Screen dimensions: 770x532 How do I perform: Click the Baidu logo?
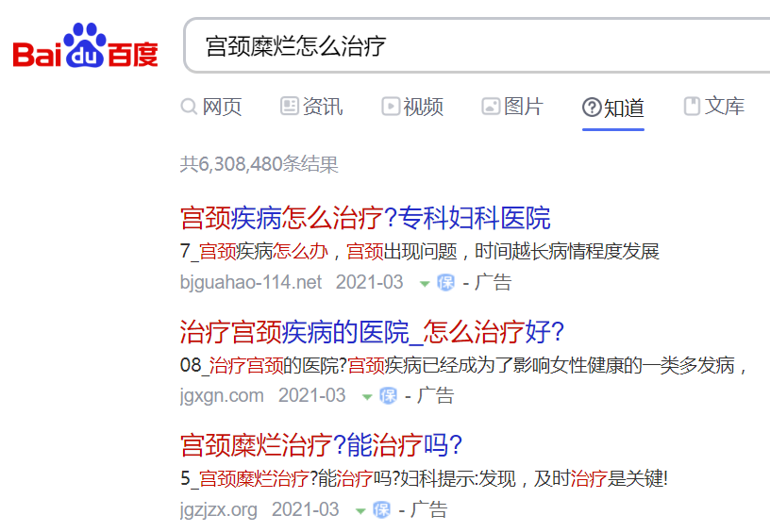(85, 45)
